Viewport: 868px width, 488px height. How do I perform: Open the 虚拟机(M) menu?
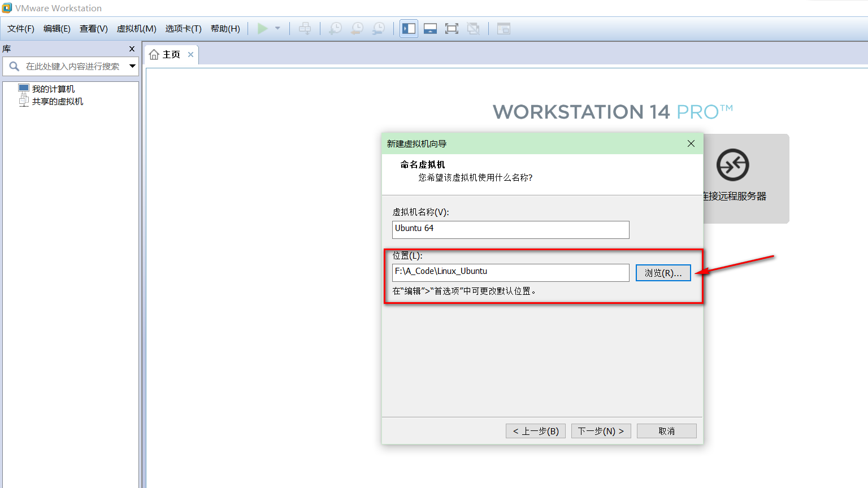point(136,28)
